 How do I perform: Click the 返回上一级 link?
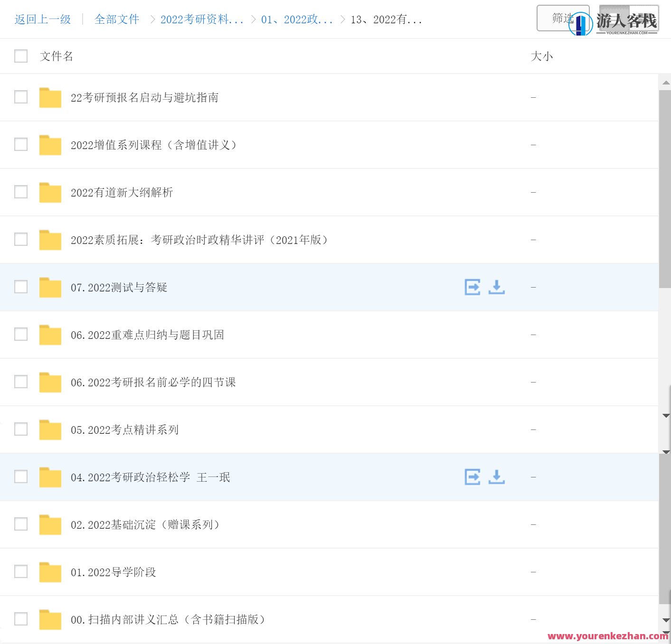42,19
